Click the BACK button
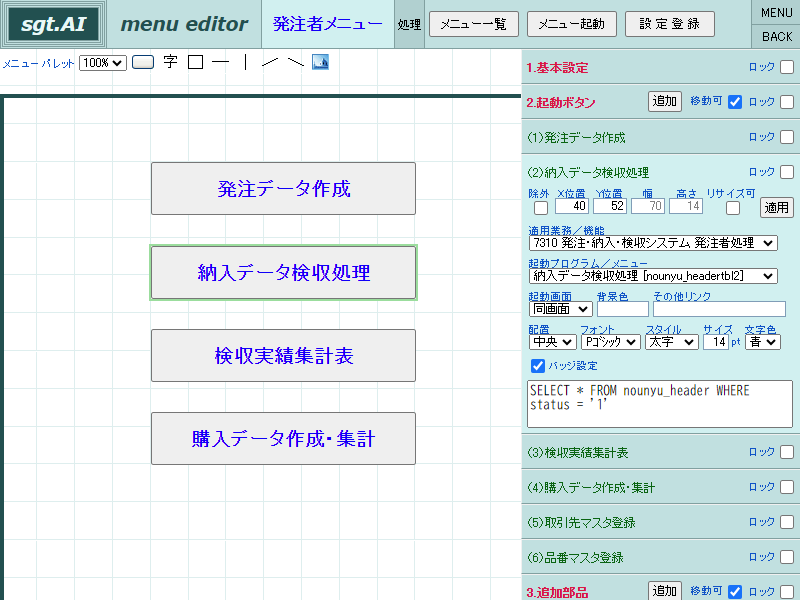The width and height of the screenshot is (800, 600). point(777,36)
